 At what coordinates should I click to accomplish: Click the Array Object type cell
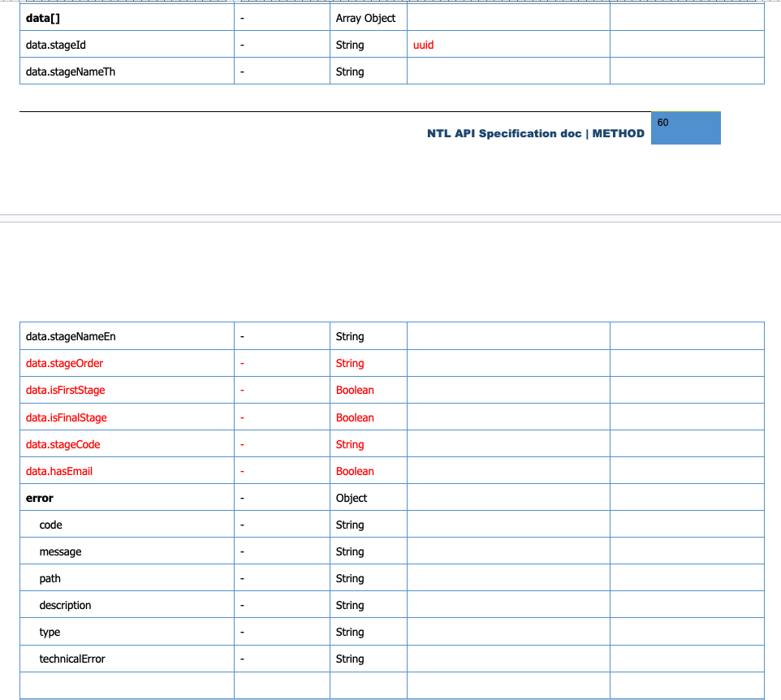[365, 18]
